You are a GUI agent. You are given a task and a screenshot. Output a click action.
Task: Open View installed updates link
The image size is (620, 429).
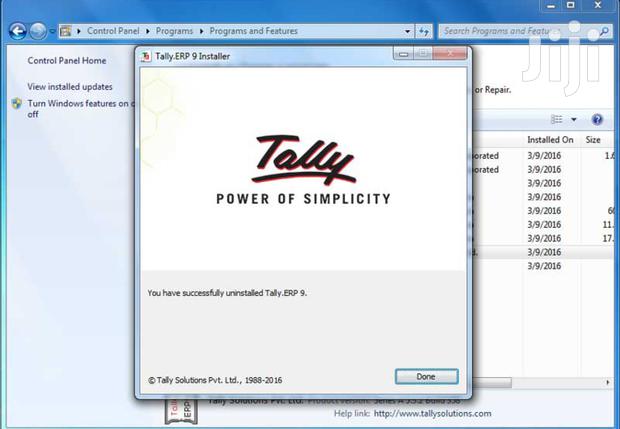click(70, 87)
